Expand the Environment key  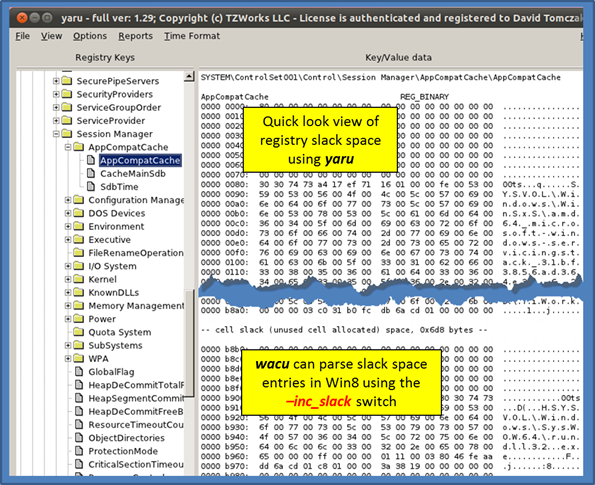[68, 227]
